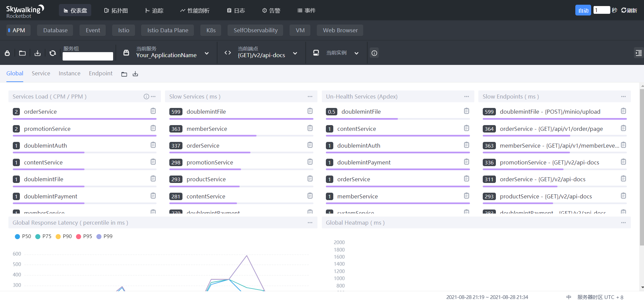644x303 pixels.
Task: Click the service group input field
Action: point(88,56)
